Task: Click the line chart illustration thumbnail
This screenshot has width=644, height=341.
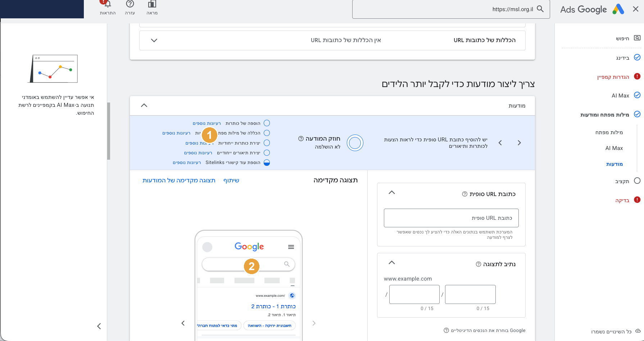Action: point(53,69)
